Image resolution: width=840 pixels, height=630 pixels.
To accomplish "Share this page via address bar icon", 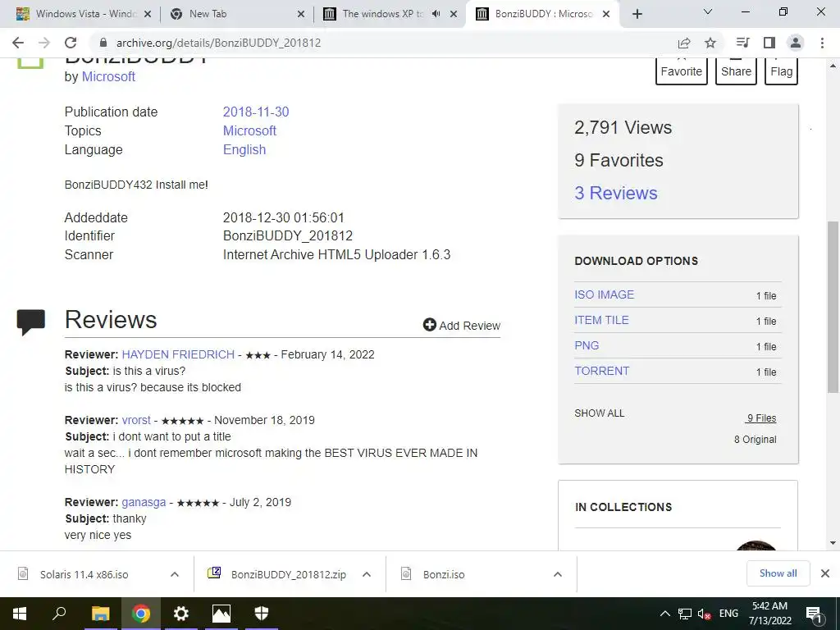I will (x=684, y=43).
